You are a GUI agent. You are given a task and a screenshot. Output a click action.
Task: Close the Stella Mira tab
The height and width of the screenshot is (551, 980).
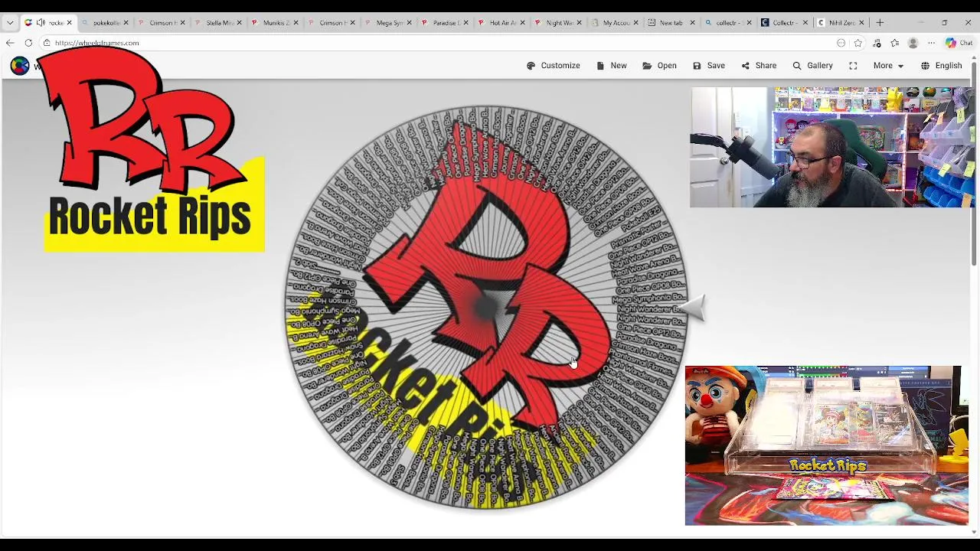pos(239,23)
